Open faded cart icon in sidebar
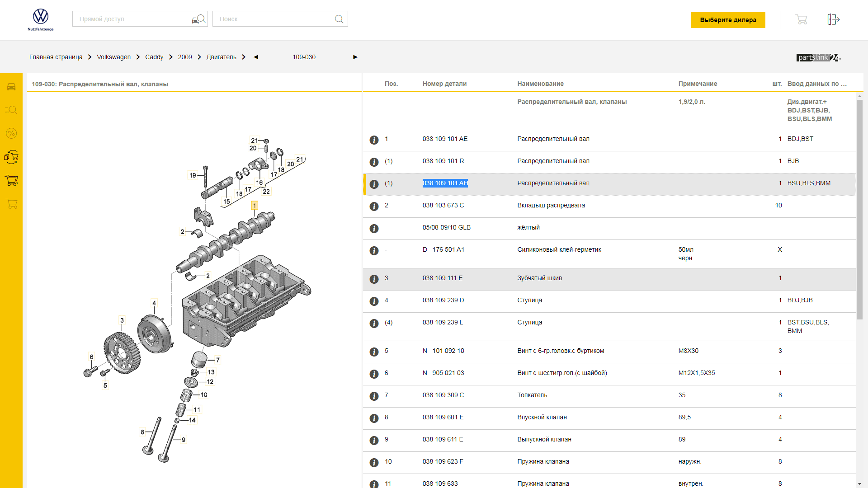This screenshot has width=868, height=488. [x=11, y=204]
